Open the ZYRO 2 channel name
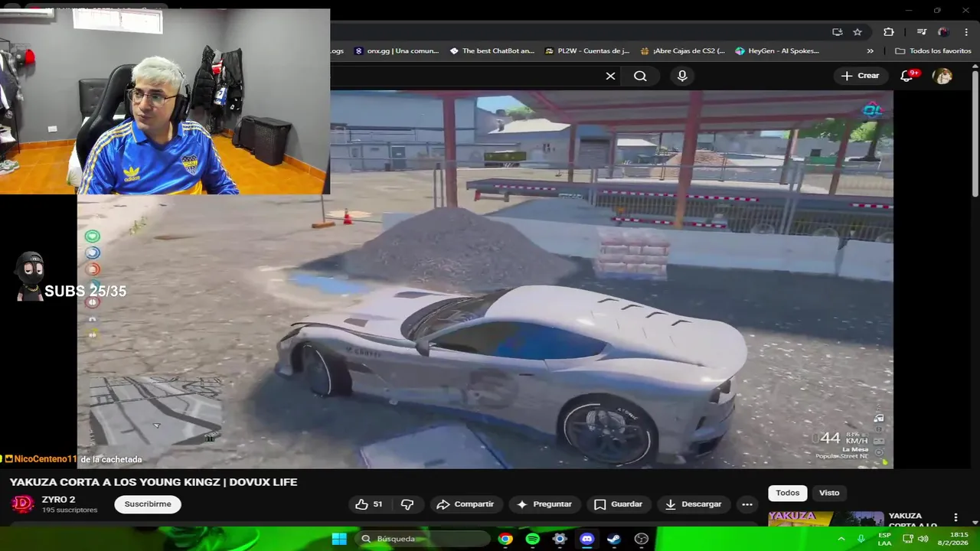This screenshot has width=980, height=551. 58,500
